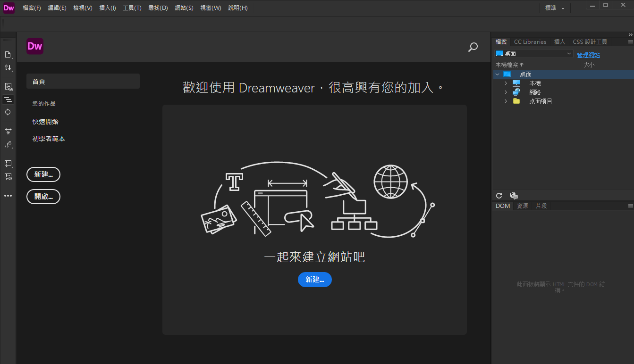
Task: Click the server connection globe icon in the Files panel
Action: (514, 196)
